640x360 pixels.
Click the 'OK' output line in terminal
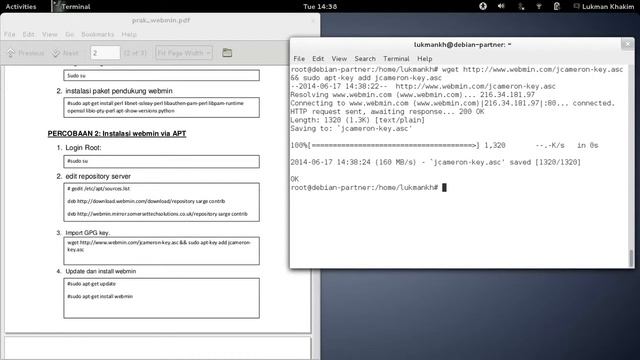pos(295,179)
